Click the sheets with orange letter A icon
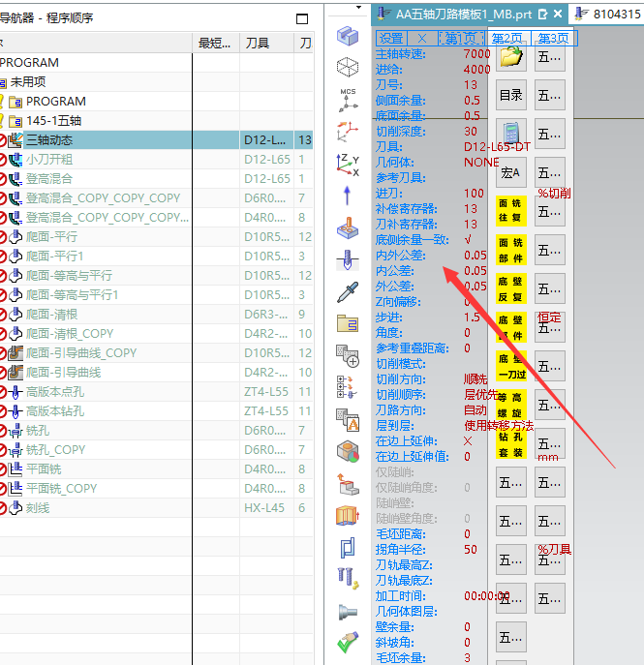 point(348,419)
